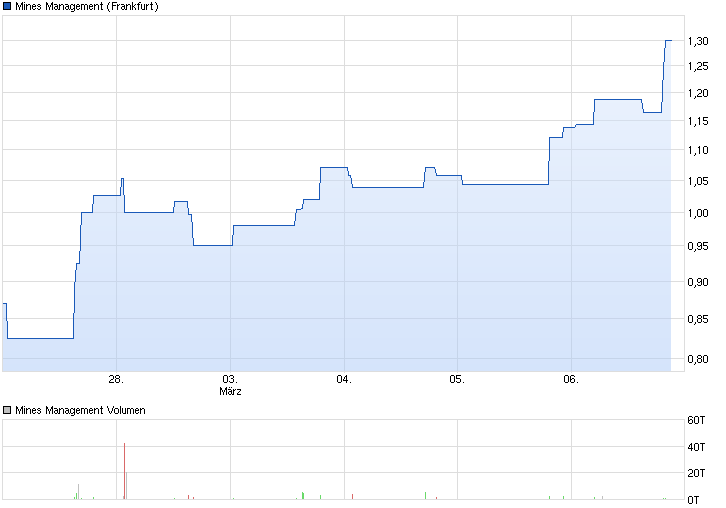This screenshot has width=726, height=508.
Task: Click the 'März' month label
Action: tap(230, 391)
